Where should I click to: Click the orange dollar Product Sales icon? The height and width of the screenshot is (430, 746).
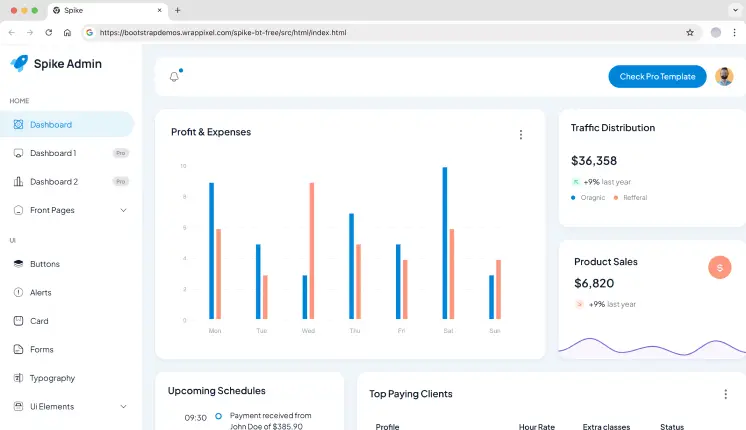719,267
